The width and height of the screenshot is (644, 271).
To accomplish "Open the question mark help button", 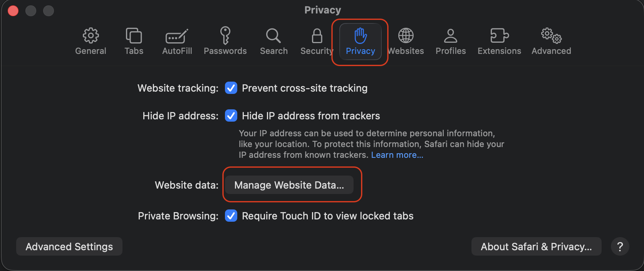I will (620, 246).
